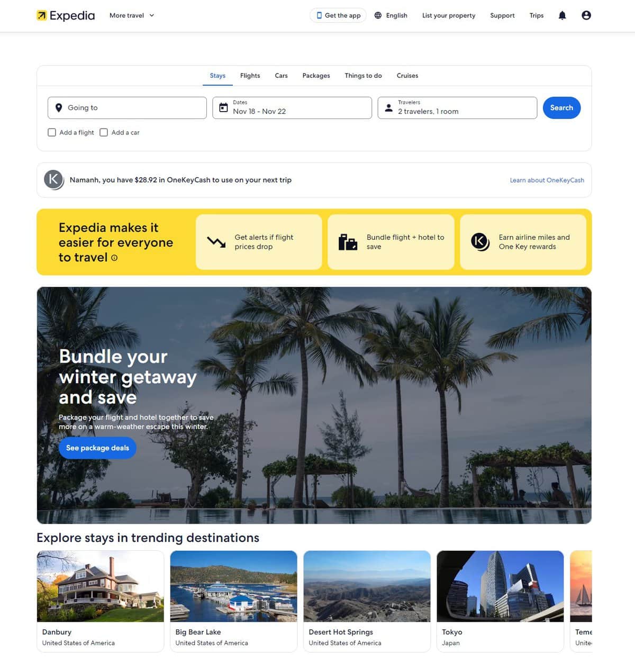Image resolution: width=635 pixels, height=672 pixels.
Task: Click the OneKeyCash K badge icon
Action: pos(53,180)
